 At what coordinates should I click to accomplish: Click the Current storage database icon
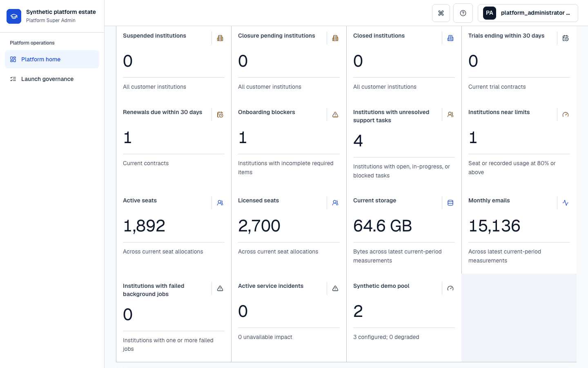450,203
